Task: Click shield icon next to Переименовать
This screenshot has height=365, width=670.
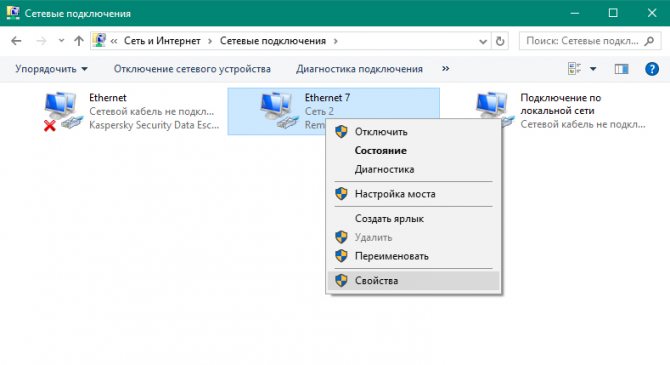Action: [341, 256]
